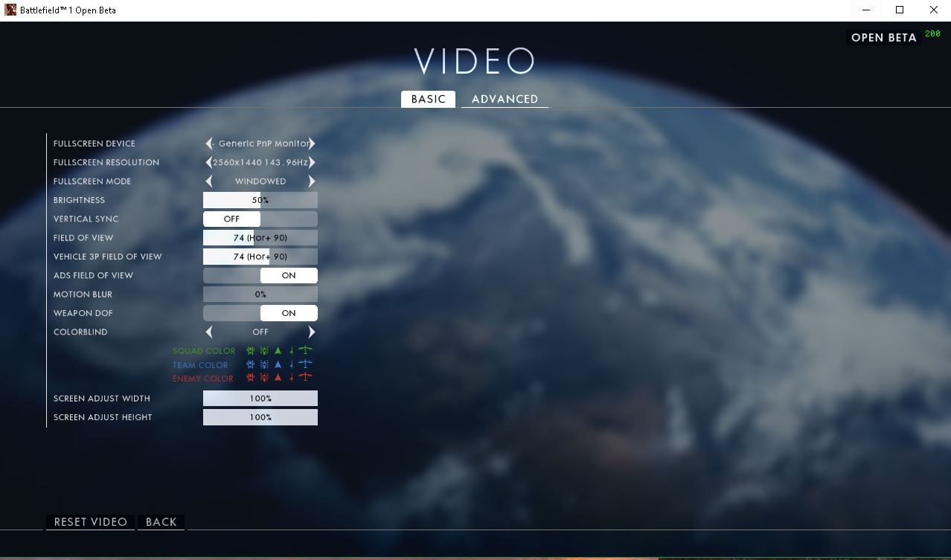Image resolution: width=951 pixels, height=560 pixels.
Task: Click the red enemy color arrow icon
Action: (278, 378)
